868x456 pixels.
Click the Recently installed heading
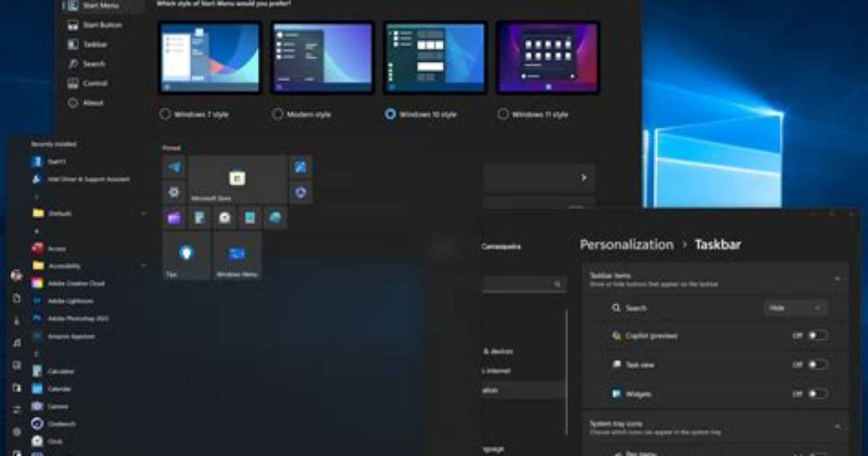[x=54, y=144]
